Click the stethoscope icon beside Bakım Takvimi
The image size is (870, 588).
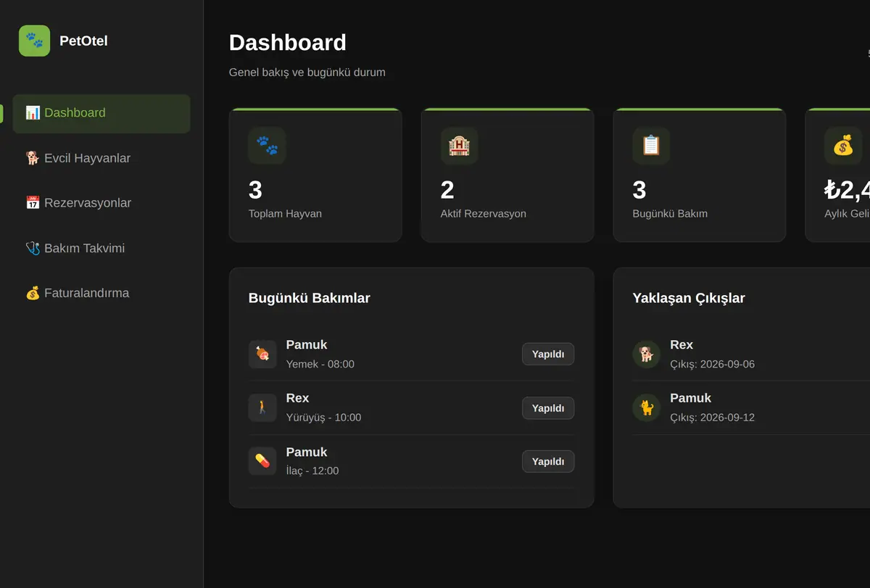pos(33,248)
